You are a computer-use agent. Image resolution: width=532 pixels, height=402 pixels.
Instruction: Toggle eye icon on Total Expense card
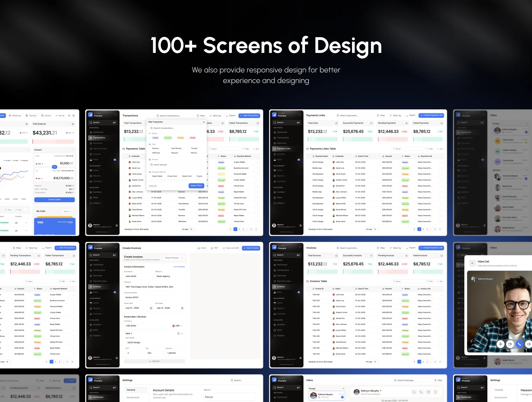73,124
